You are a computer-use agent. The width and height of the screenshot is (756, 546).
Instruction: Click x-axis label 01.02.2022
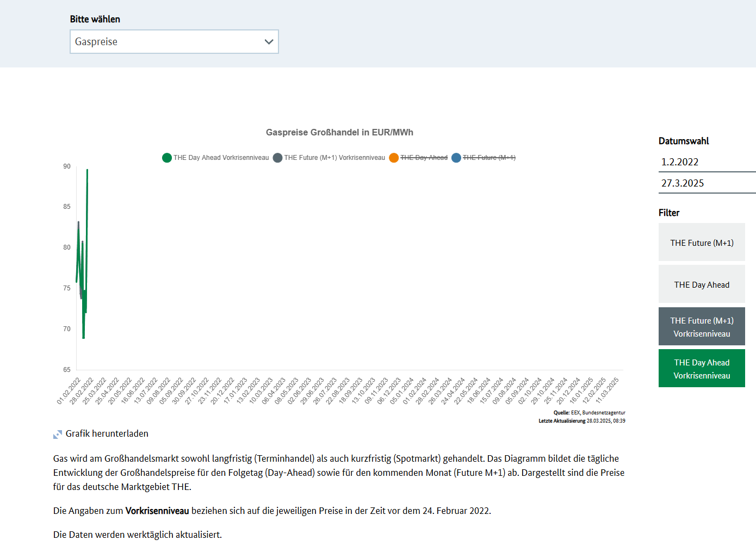(69, 390)
